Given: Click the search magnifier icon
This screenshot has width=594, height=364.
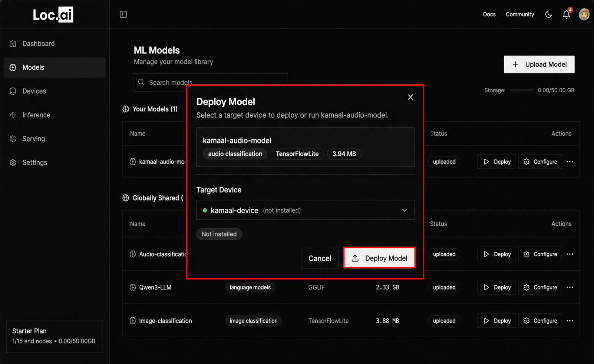Looking at the screenshot, I should click(x=141, y=82).
